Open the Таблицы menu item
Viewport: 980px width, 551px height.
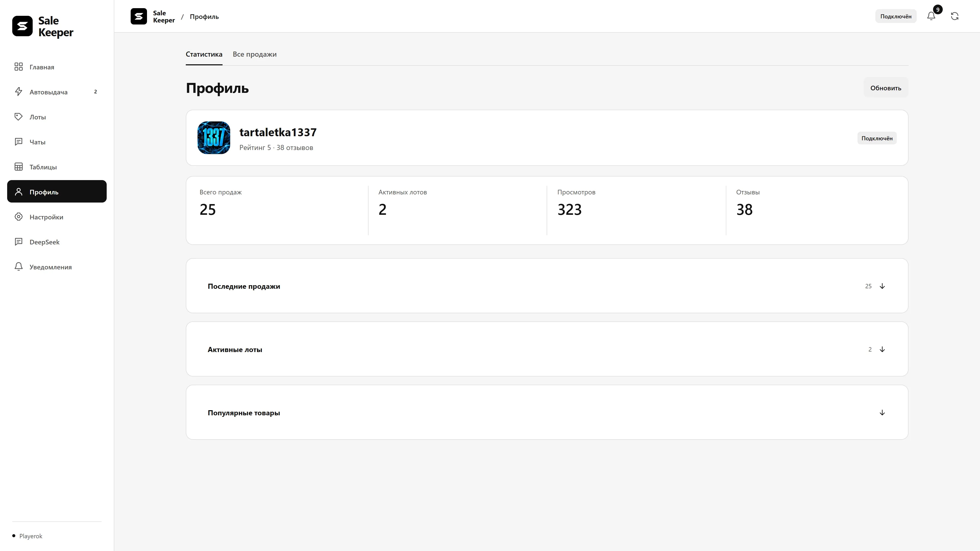[57, 167]
